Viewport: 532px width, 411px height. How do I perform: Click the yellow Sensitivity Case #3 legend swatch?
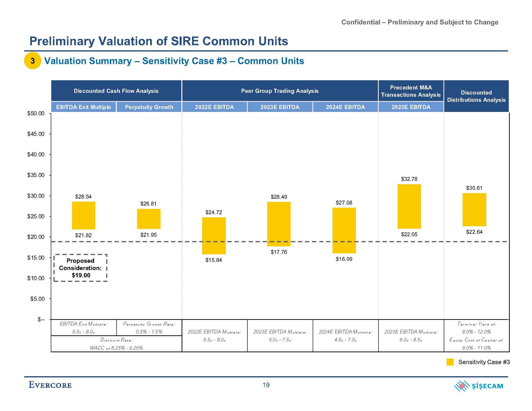(x=450, y=362)
